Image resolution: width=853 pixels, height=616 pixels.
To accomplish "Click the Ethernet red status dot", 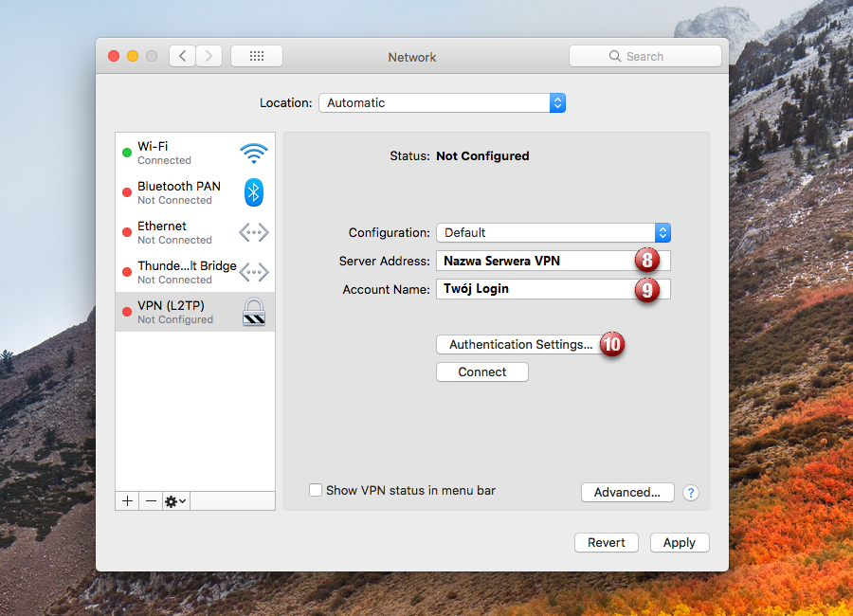I will tap(127, 232).
